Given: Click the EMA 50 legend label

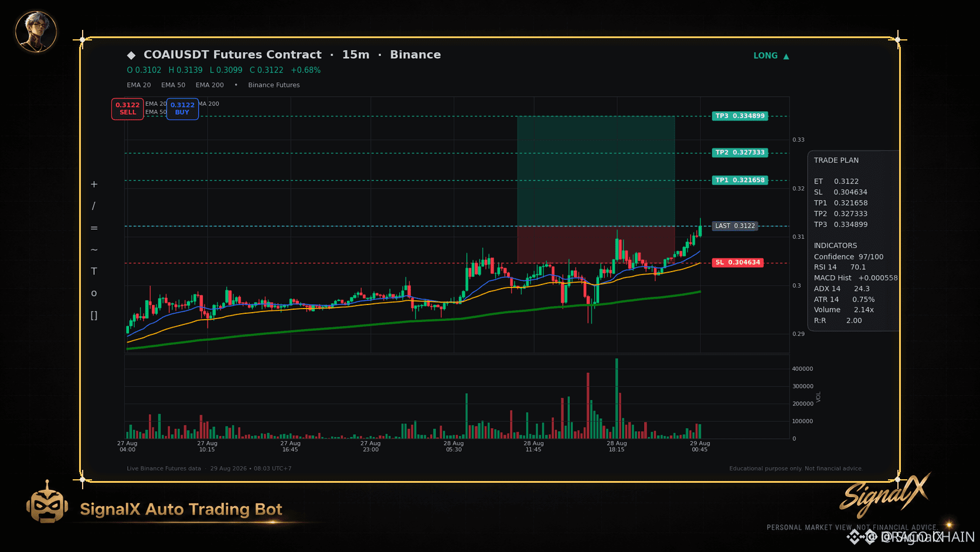Looking at the screenshot, I should [x=173, y=85].
